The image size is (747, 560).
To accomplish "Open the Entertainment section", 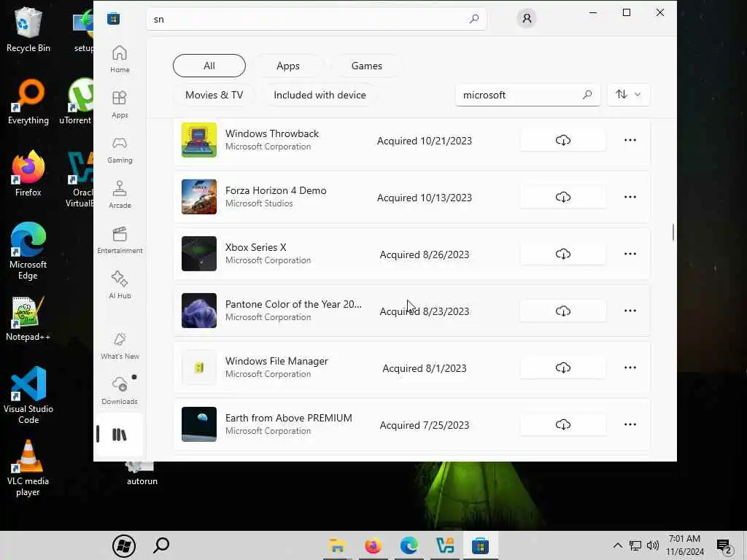I will (120, 240).
